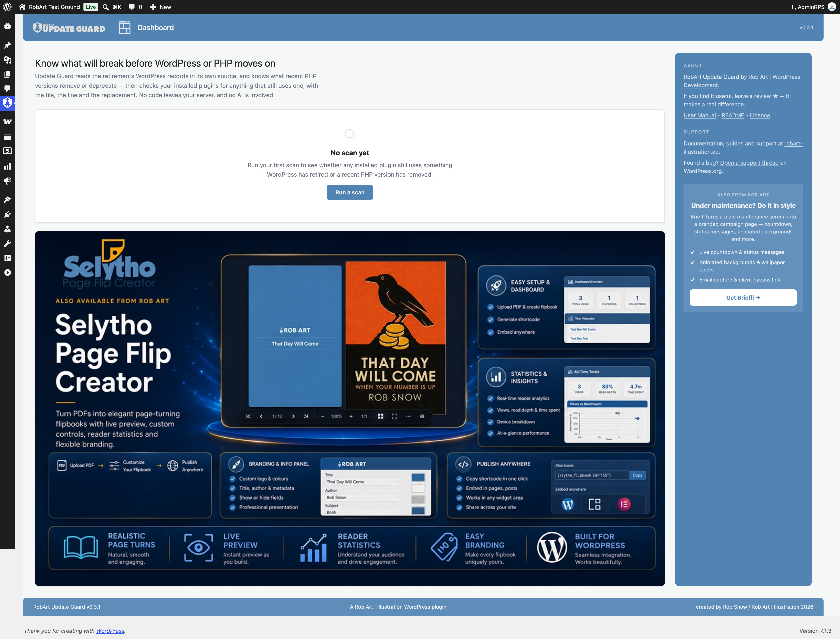
Task: Open the User Manual link
Action: [699, 115]
